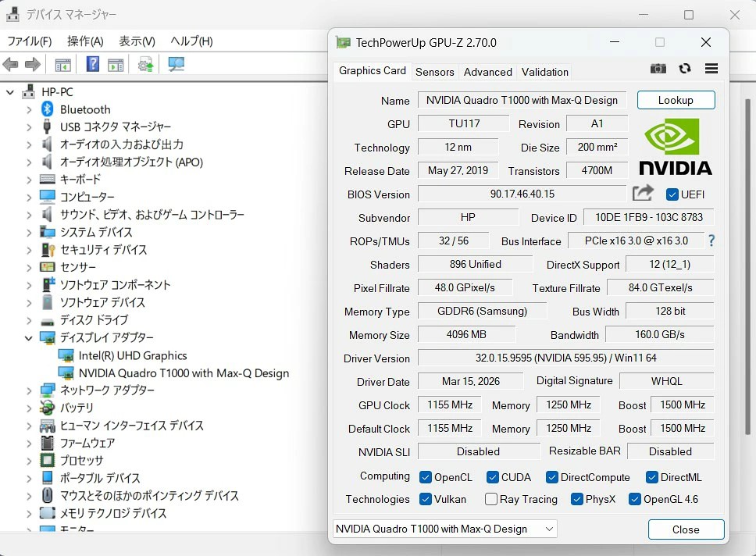Select Intel(R) UHD Graphics device

pos(133,355)
